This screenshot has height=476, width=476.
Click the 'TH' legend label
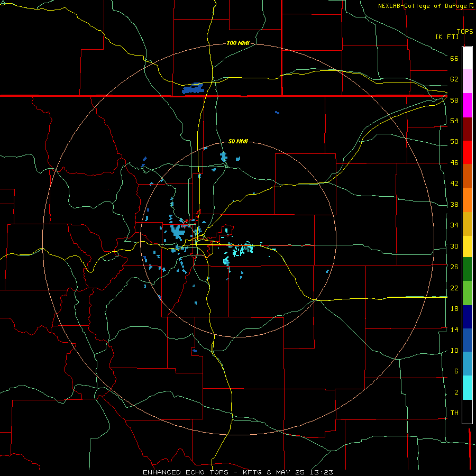click(454, 413)
